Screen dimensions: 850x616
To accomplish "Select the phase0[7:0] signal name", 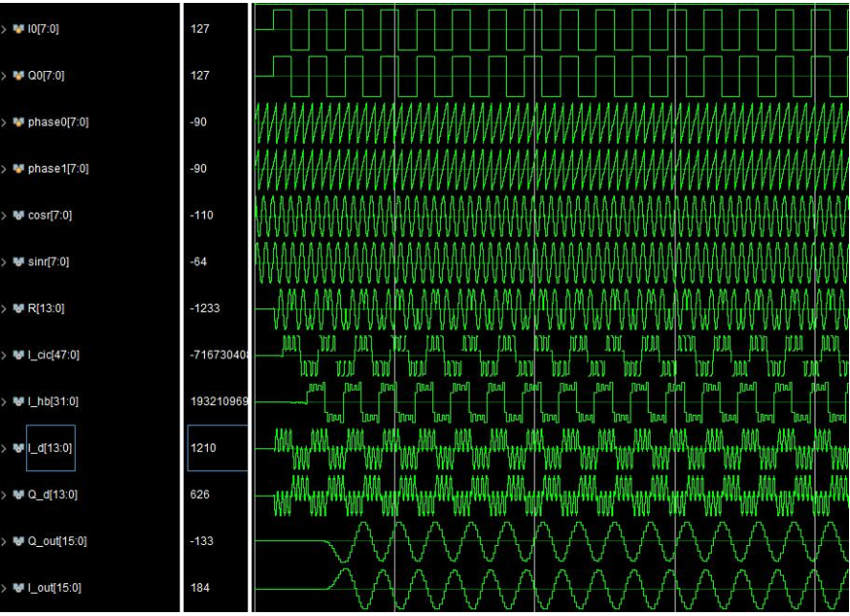I will (58, 122).
